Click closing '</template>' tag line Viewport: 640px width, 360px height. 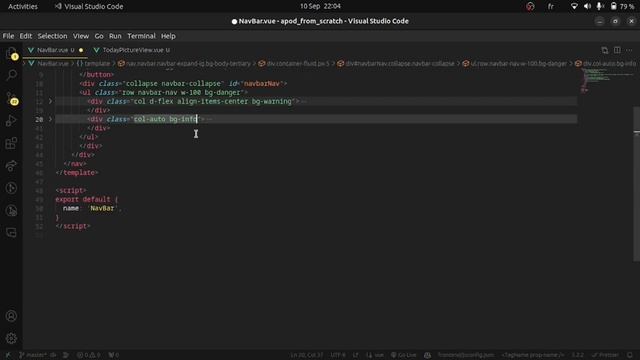77,173
